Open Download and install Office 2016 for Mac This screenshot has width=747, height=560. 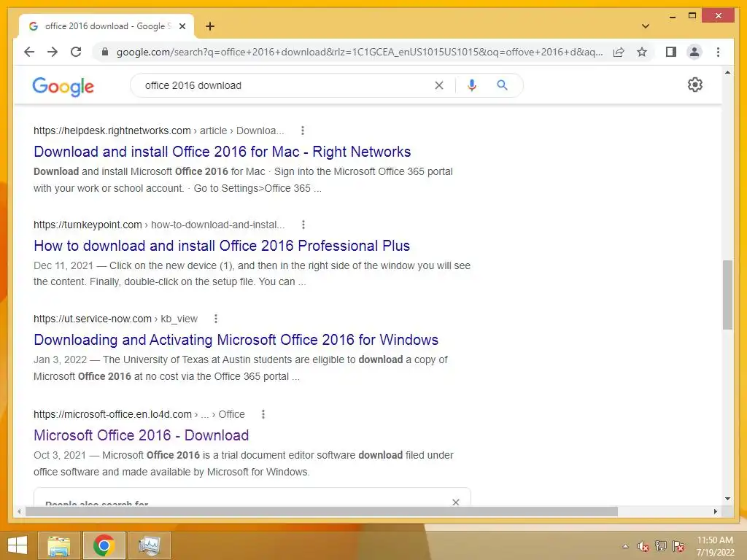[x=222, y=152]
